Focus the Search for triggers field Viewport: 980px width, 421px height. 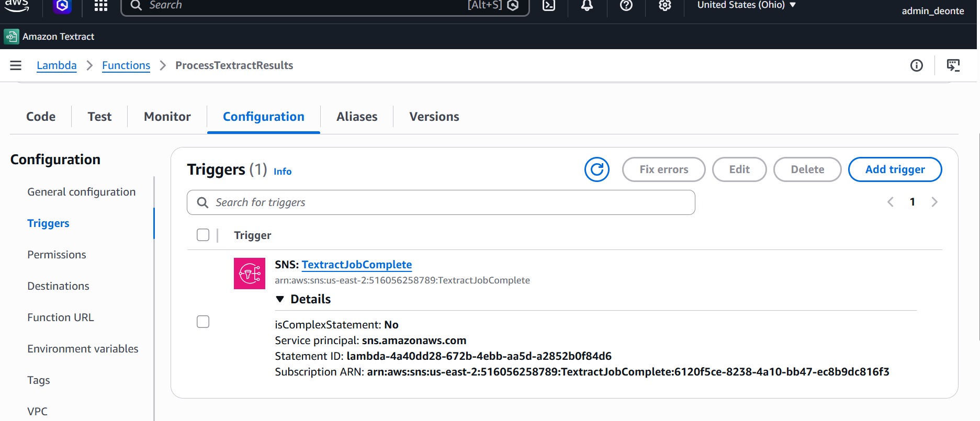click(x=441, y=202)
